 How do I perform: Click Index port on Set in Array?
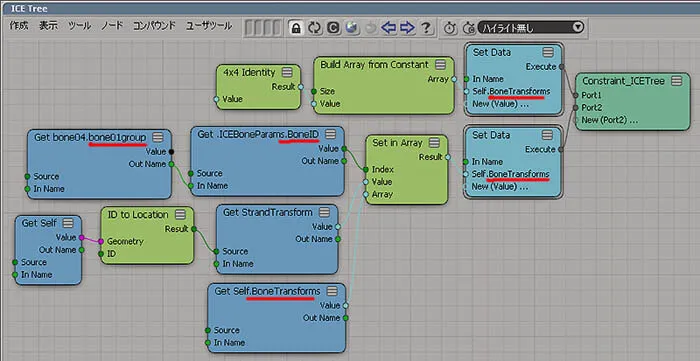[366, 170]
